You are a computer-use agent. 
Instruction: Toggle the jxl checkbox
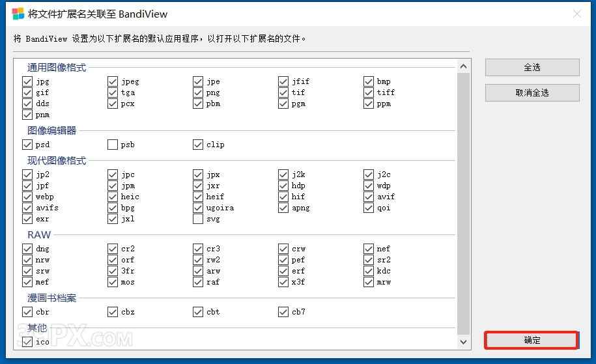[113, 219]
